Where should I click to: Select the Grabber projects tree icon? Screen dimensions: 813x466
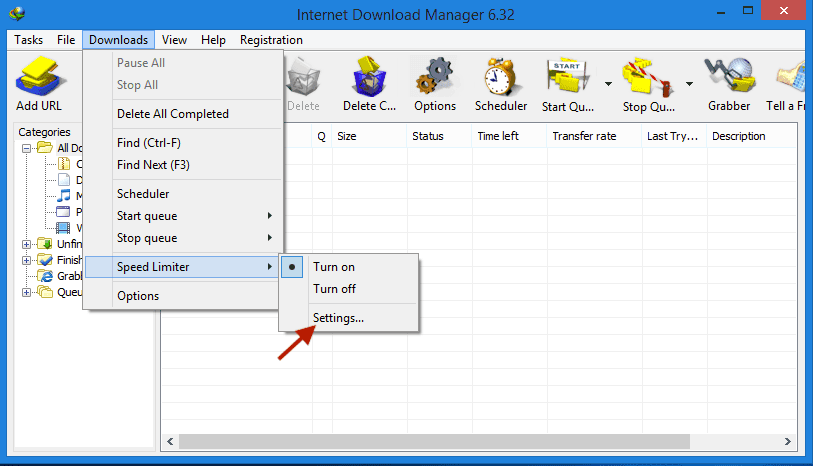[45, 276]
